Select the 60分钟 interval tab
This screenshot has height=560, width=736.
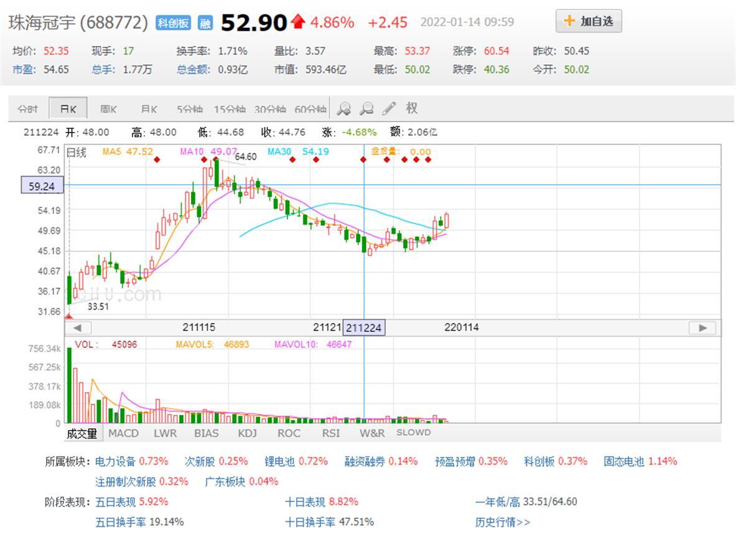click(310, 109)
